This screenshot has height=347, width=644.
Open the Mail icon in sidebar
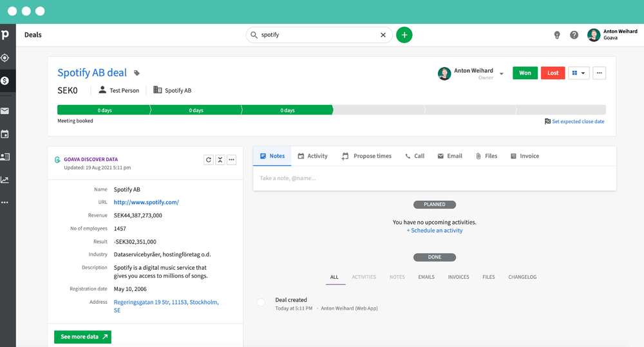pos(5,111)
